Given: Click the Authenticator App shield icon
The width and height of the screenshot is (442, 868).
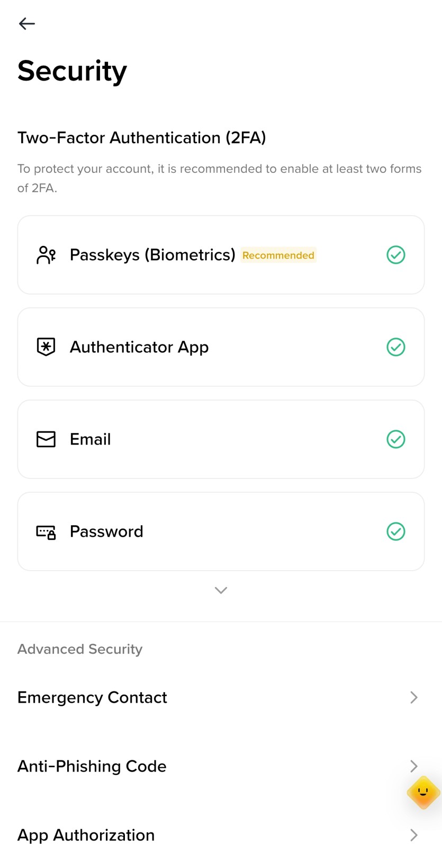Looking at the screenshot, I should (x=46, y=347).
